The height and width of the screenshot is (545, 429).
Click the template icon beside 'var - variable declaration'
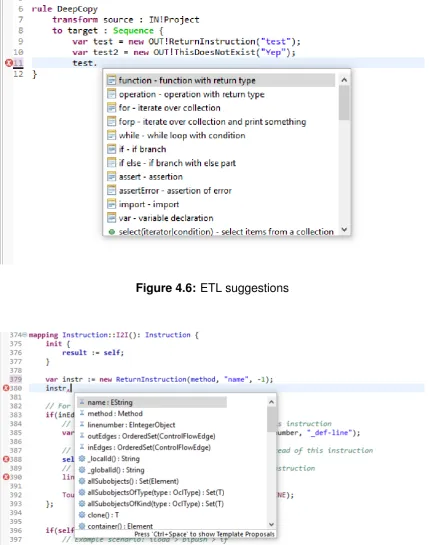click(x=111, y=218)
